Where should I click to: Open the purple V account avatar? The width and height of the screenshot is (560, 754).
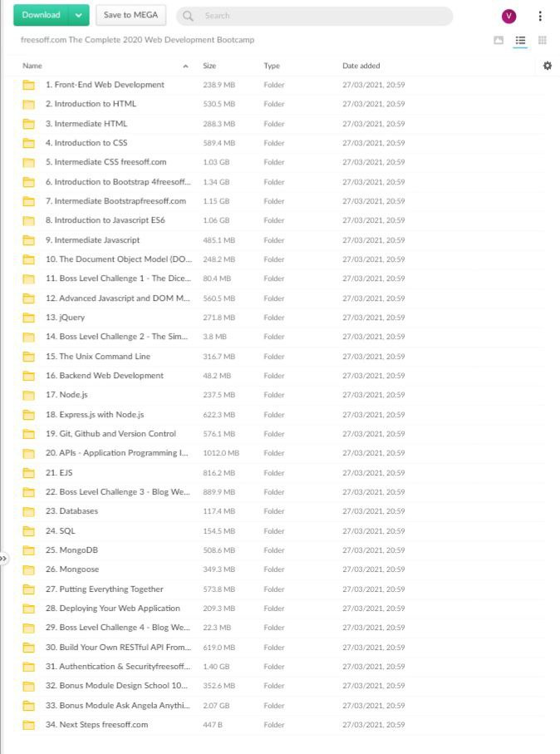click(508, 16)
